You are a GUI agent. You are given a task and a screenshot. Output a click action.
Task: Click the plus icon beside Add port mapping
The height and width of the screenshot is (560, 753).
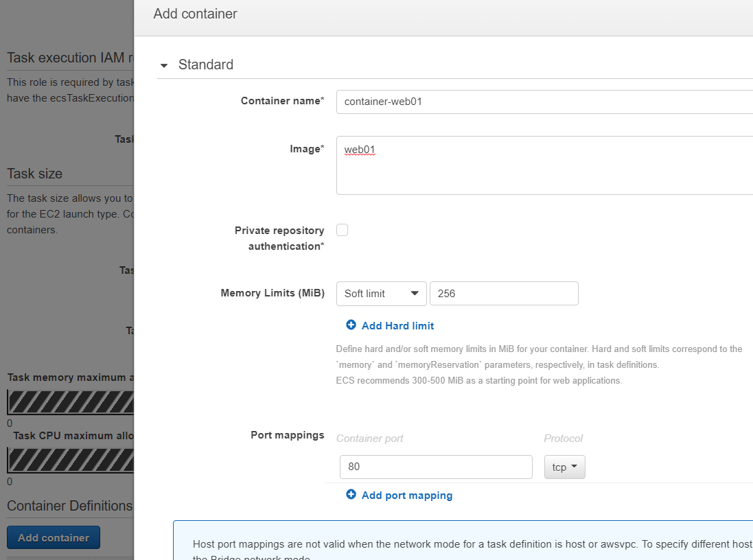click(x=351, y=495)
